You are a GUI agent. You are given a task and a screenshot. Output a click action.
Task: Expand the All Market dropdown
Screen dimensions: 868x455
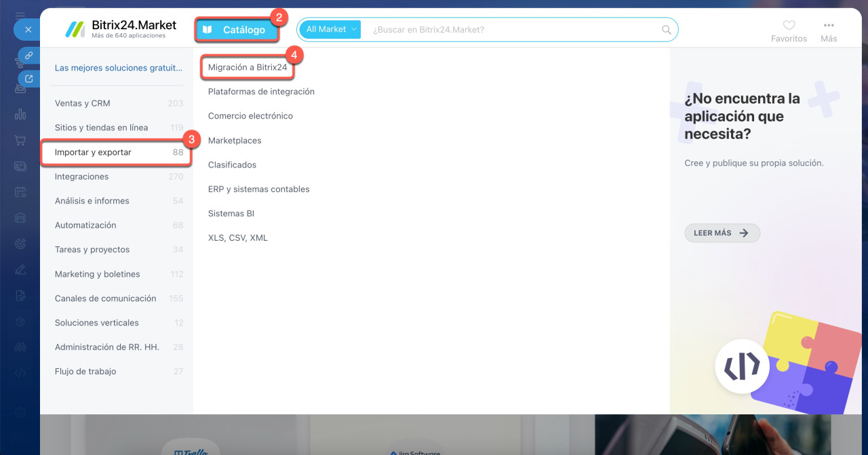click(330, 30)
